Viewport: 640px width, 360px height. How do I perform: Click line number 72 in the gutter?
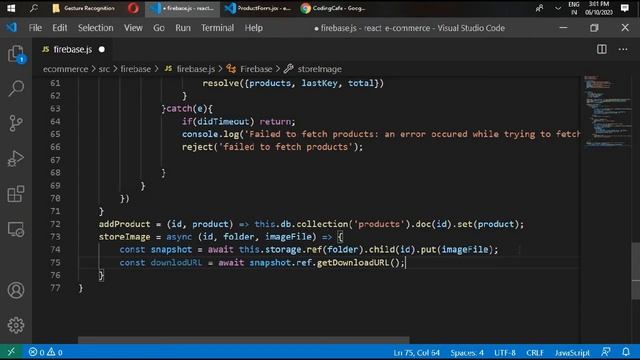[55, 224]
